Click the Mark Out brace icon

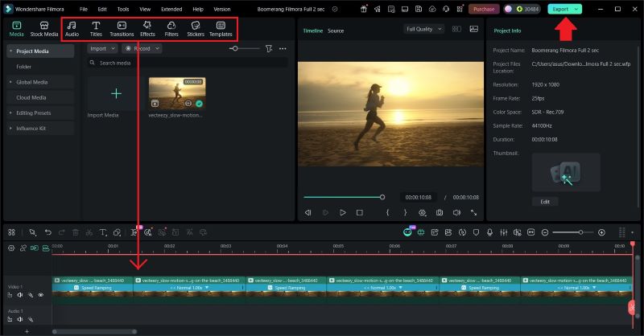[405, 212]
